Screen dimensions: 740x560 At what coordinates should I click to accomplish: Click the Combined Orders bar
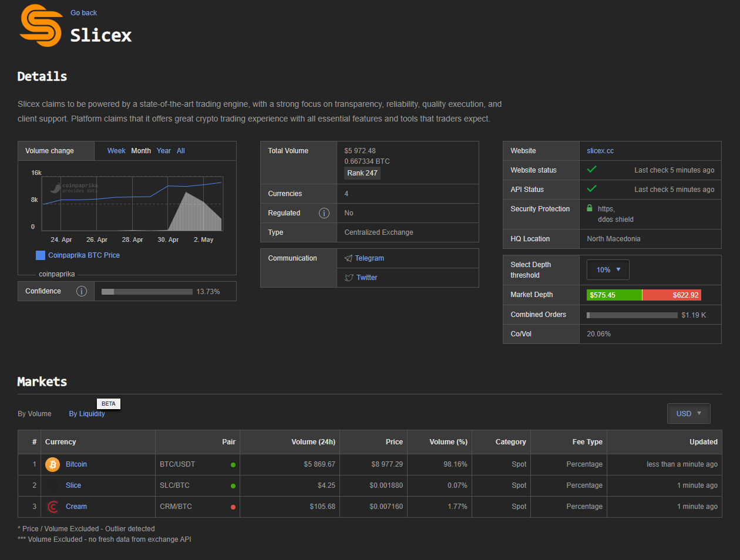point(632,315)
